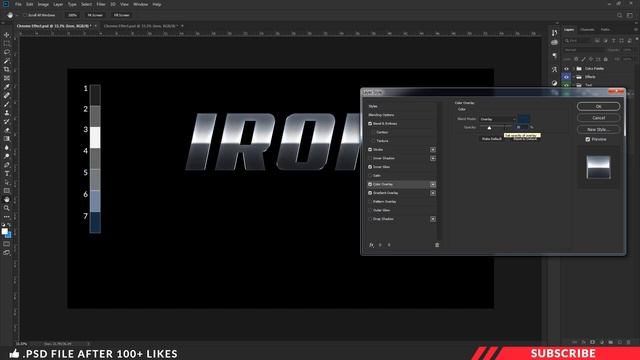Viewport: 640px width, 360px height.
Task: Hide the Effects layer group
Action: tap(567, 77)
